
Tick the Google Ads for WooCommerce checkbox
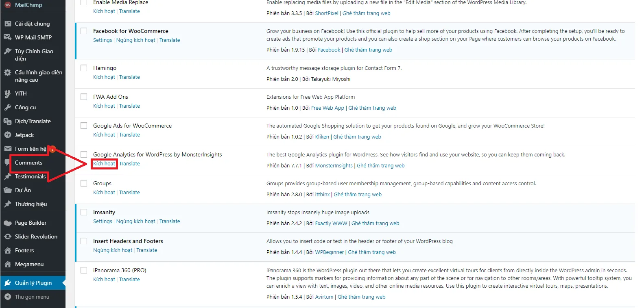tap(84, 126)
